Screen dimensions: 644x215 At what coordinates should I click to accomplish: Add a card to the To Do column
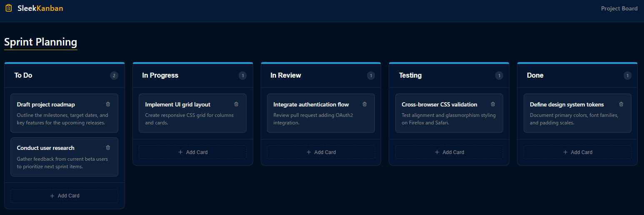coord(65,196)
